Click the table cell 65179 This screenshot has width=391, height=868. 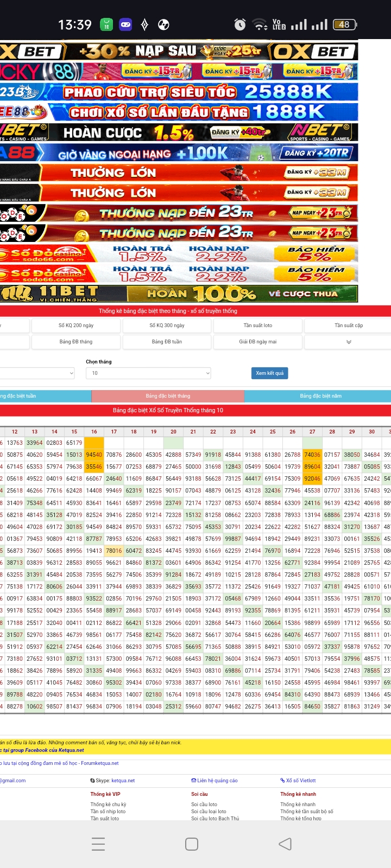pos(74,443)
